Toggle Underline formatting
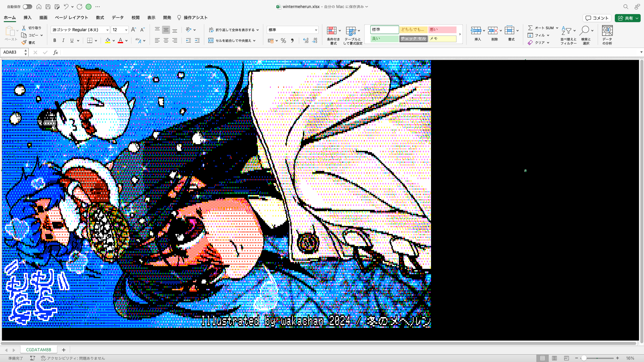 click(x=72, y=41)
